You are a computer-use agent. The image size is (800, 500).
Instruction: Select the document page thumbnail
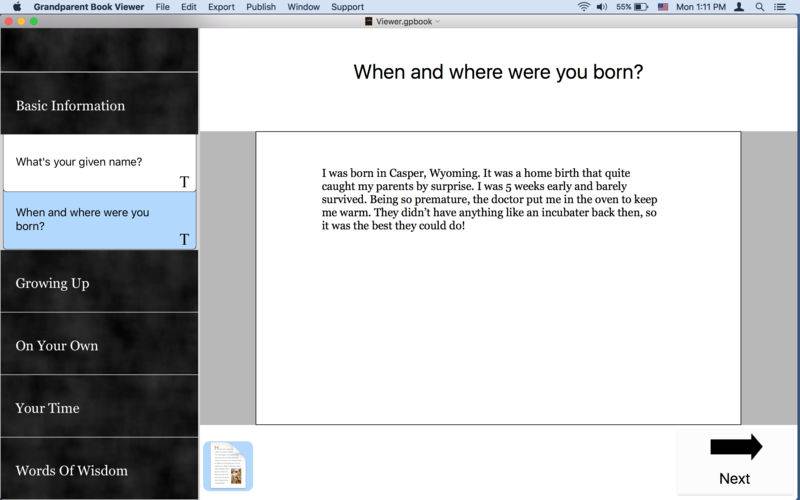228,466
